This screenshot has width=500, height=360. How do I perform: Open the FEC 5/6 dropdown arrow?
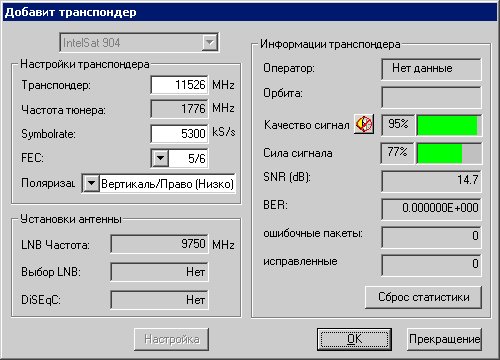[160, 158]
